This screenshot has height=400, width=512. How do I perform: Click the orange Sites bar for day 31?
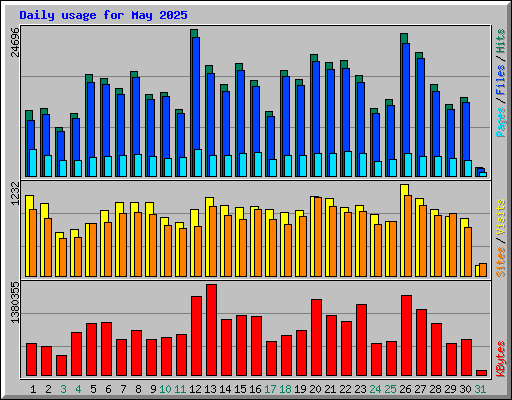coord(483,270)
